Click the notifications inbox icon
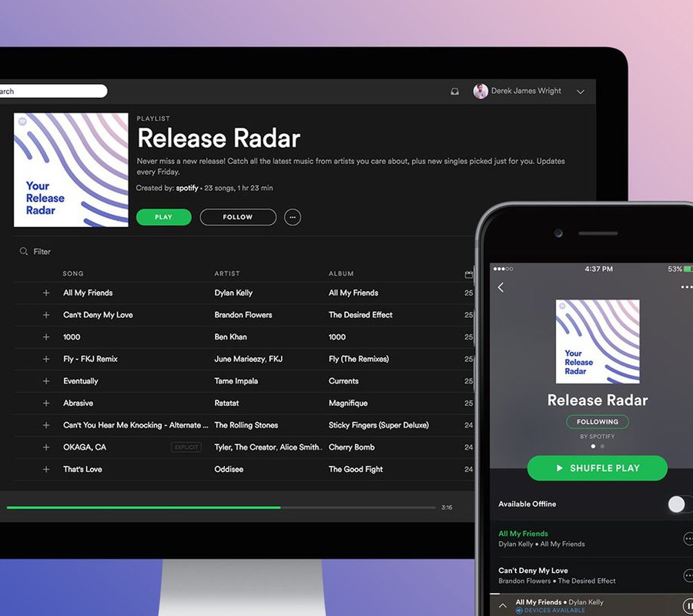Image resolution: width=693 pixels, height=616 pixels. pyautogui.click(x=455, y=92)
